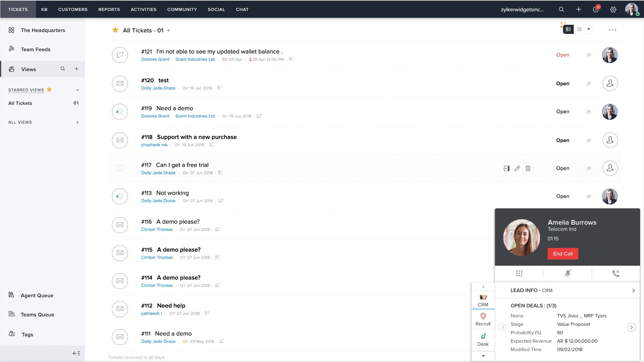Click the list view layout icon top right
644x362 pixels.
click(x=568, y=29)
